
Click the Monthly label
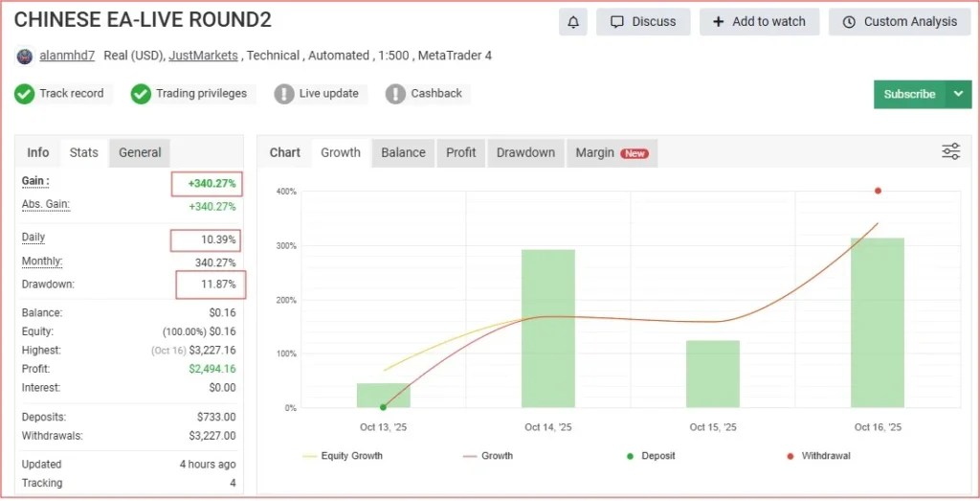click(x=42, y=262)
